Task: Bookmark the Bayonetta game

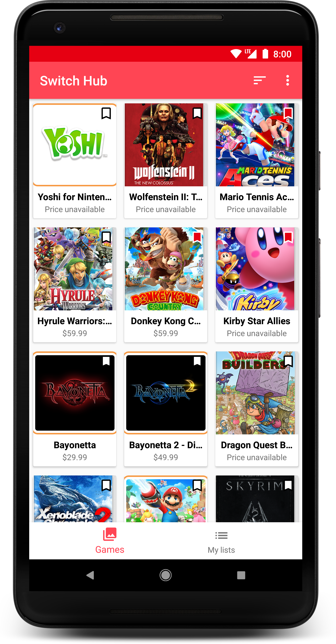Action: [106, 361]
